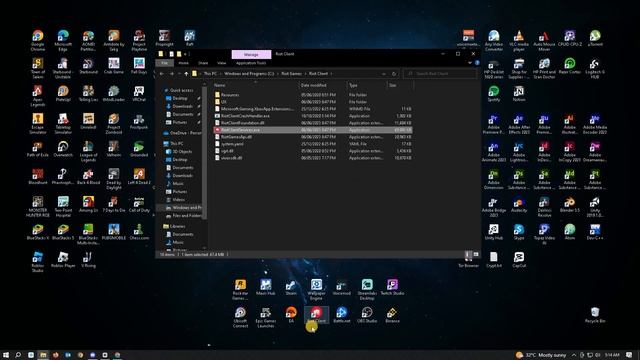Viewport: 640px width, 360px height.
Task: Open the Application Tools tab
Action: (251, 63)
